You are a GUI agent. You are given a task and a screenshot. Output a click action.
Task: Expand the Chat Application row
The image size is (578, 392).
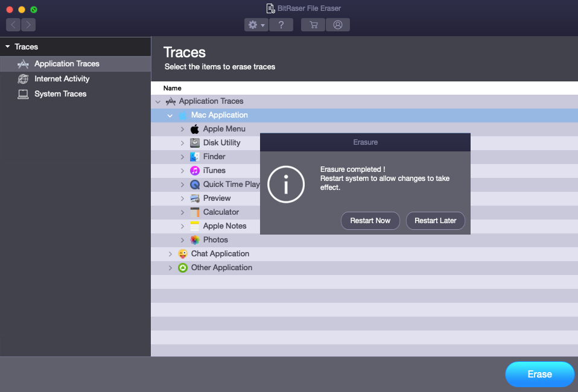(170, 254)
